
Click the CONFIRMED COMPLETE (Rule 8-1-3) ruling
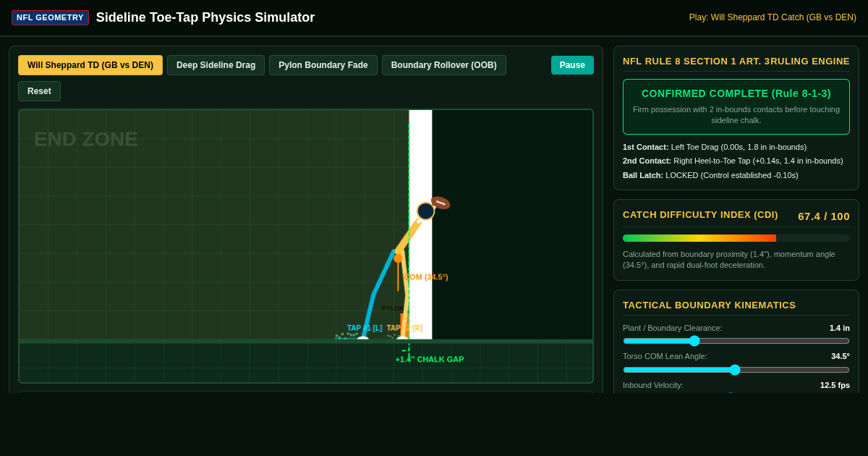pos(736,93)
